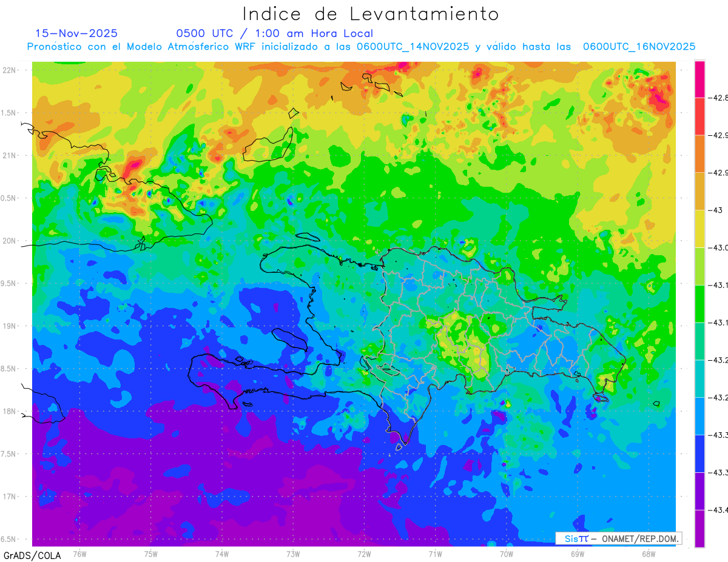Click the '69W' longitude label

[577, 554]
